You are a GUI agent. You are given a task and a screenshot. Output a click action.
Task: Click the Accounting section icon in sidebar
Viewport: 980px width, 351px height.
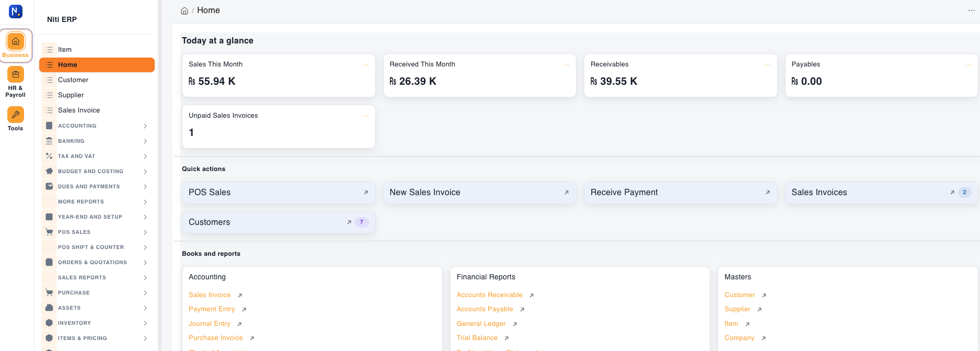49,126
